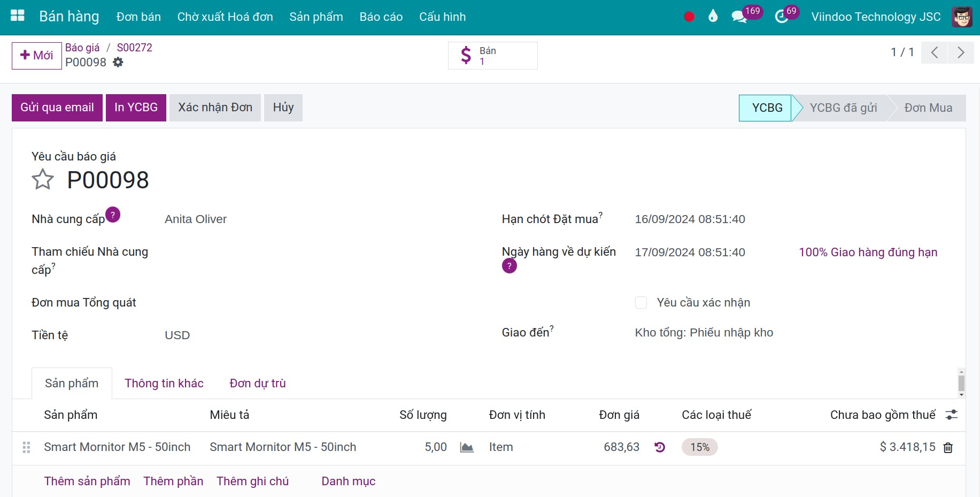Open column options toggle in table header
This screenshot has width=980, height=497.
[952, 415]
